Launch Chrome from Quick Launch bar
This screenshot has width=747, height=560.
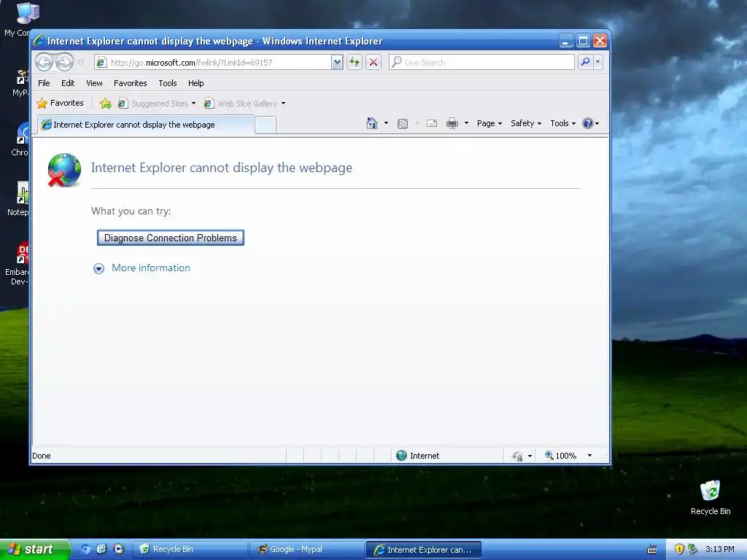tap(86, 549)
